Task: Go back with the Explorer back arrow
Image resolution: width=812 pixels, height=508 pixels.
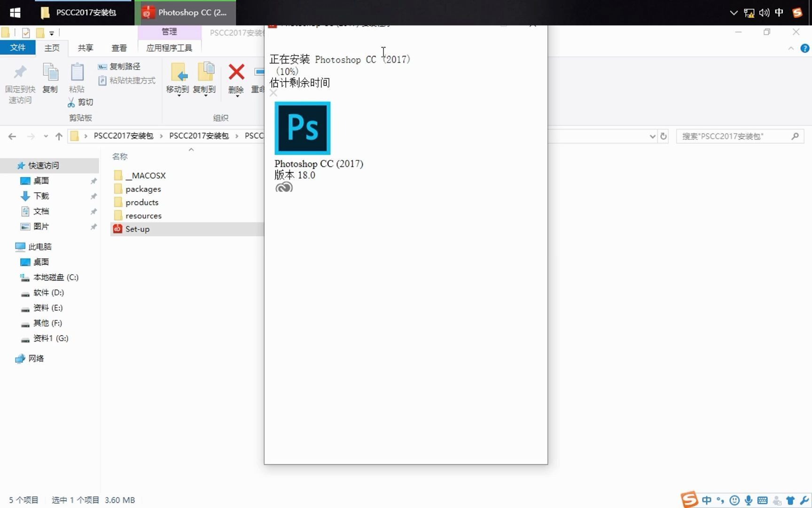Action: tap(12, 136)
